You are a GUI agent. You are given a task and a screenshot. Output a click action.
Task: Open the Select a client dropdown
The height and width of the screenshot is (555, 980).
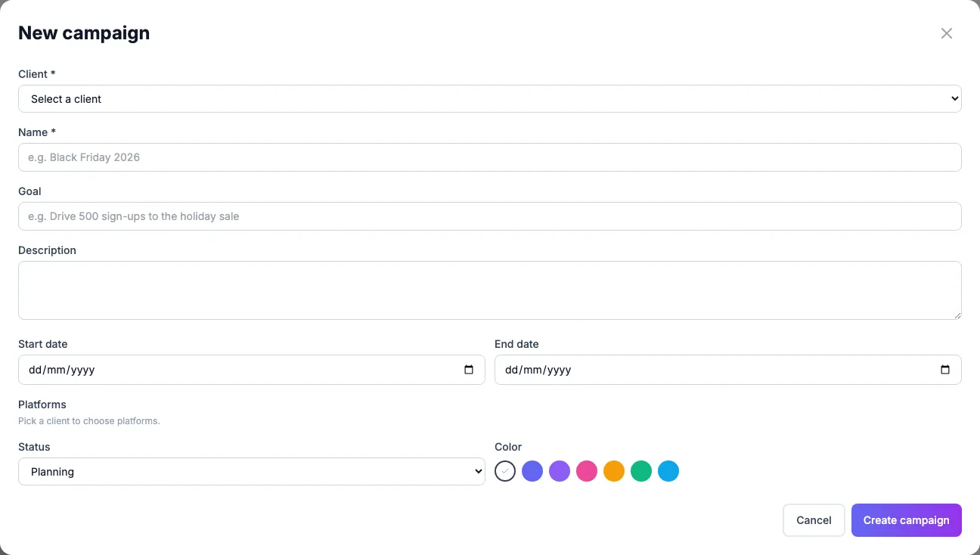(x=490, y=99)
